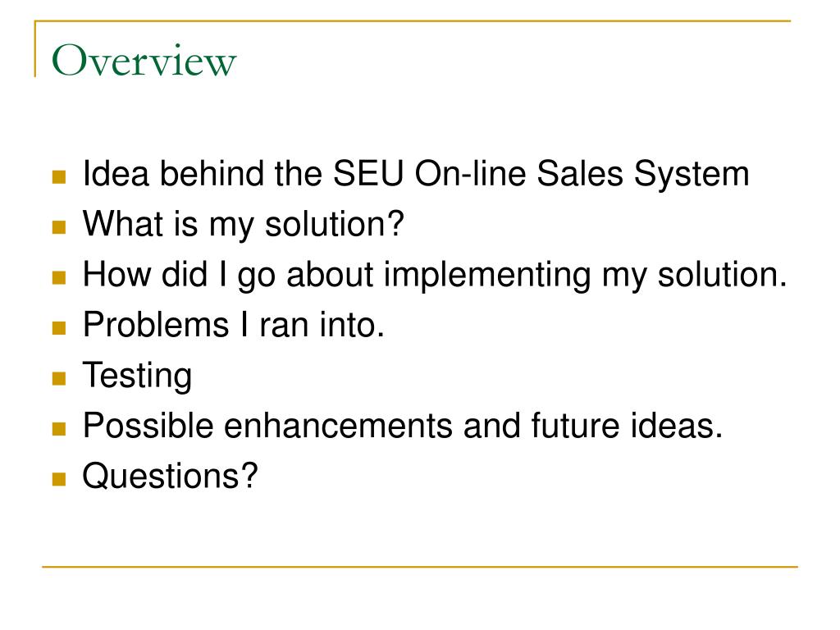Click the word 'implementing' in third bullet
The width and height of the screenshot is (840, 630).
(487, 276)
